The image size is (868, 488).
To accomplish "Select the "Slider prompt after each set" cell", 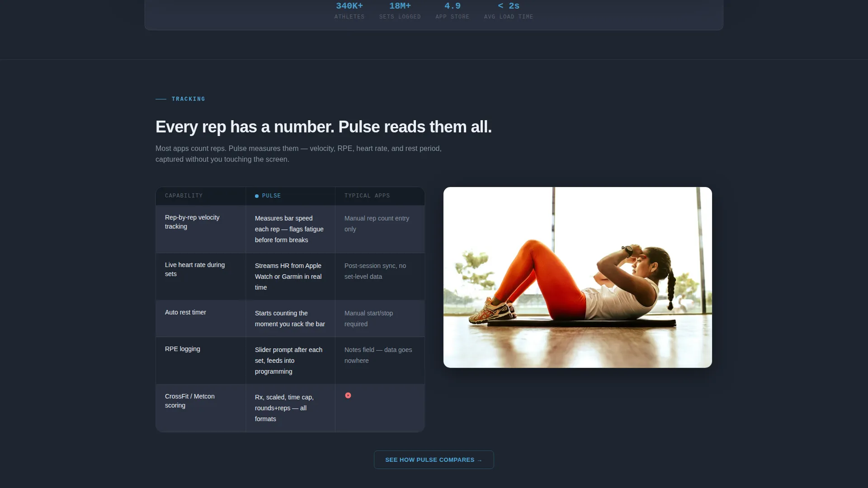I will [x=290, y=361].
